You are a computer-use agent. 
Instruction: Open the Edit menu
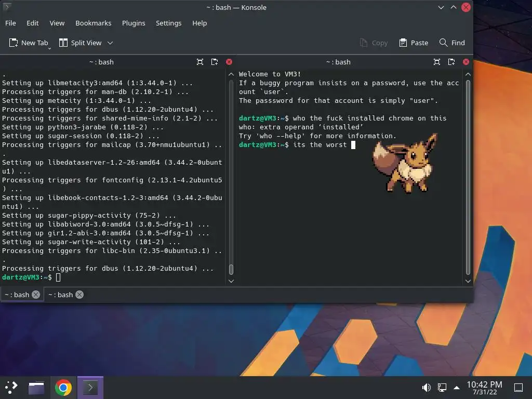tap(33, 23)
